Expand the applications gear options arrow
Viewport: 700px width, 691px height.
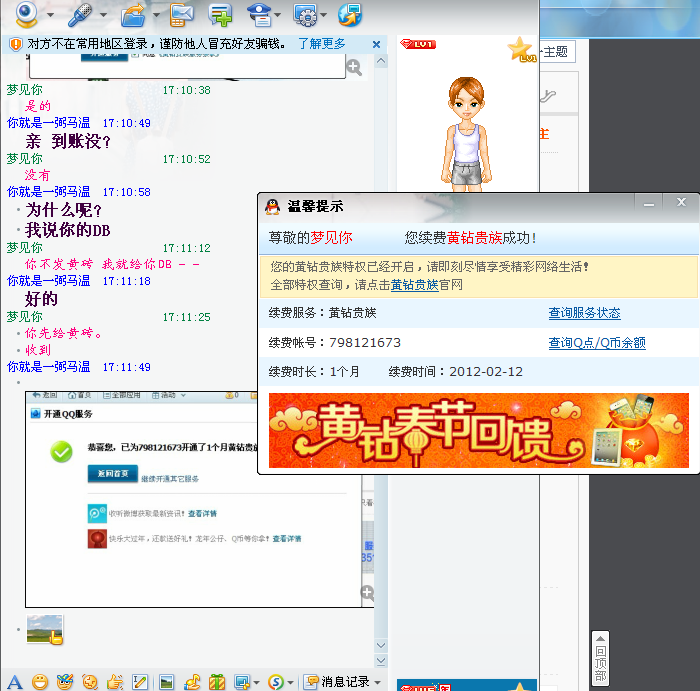pyautogui.click(x=324, y=15)
